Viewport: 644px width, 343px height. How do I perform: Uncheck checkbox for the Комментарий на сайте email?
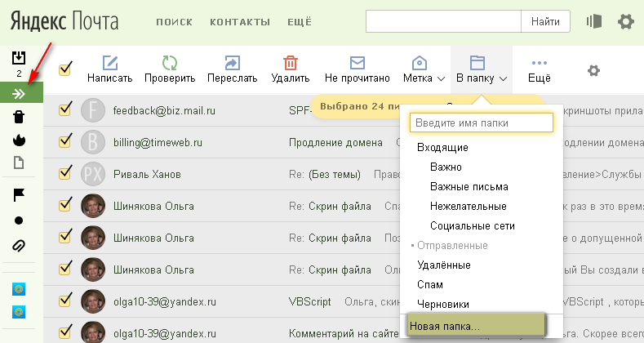point(65,332)
